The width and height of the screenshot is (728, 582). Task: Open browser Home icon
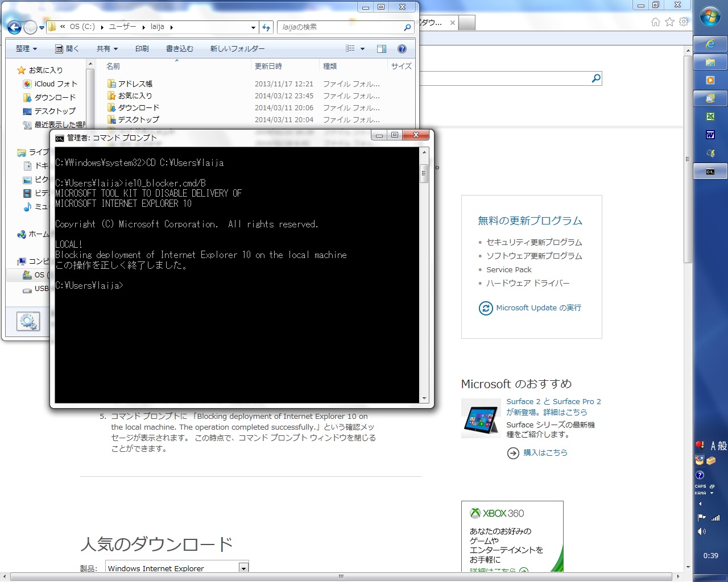(x=656, y=22)
